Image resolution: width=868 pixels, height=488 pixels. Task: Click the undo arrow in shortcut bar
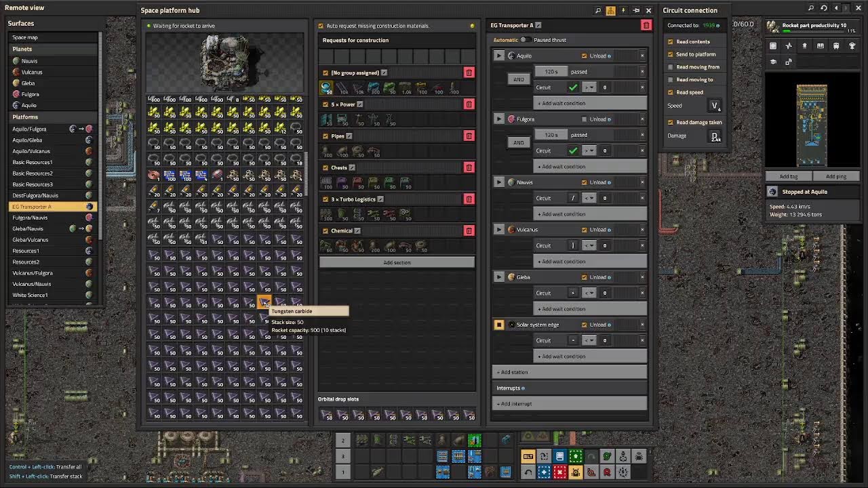pyautogui.click(x=528, y=472)
